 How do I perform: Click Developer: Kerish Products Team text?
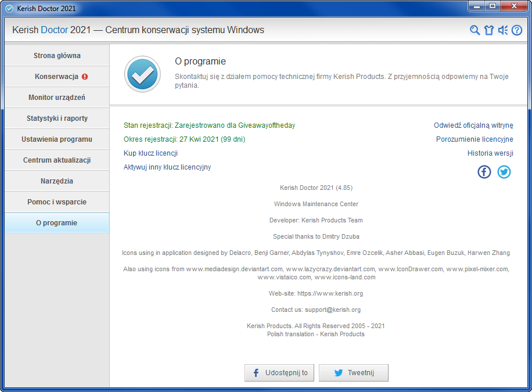316,220
